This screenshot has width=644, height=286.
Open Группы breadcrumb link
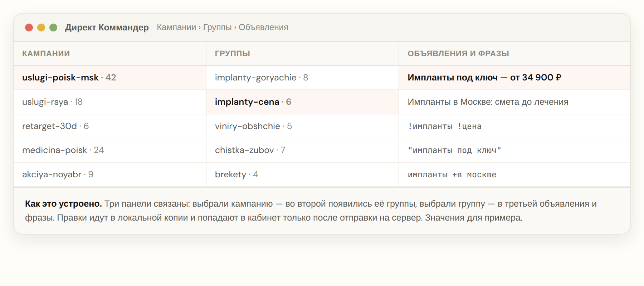(x=218, y=28)
